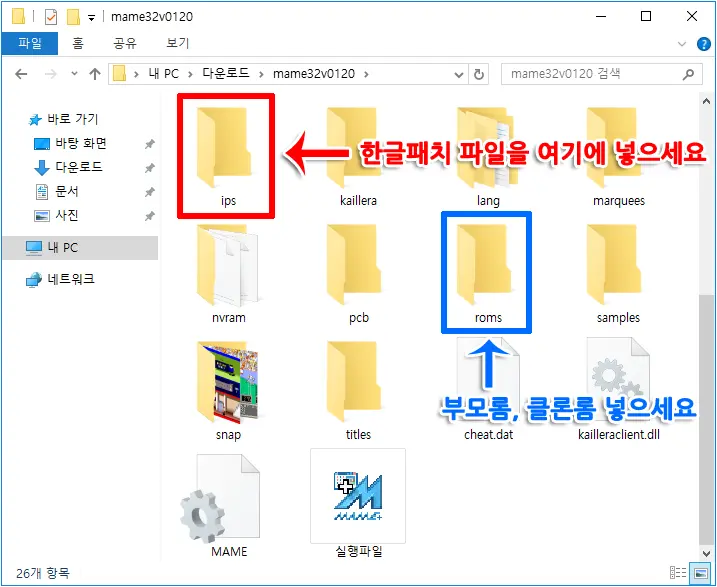Viewport: 717px width, 587px height.
Task: Click 다운로드 in address breadcrumb
Action: (225, 74)
